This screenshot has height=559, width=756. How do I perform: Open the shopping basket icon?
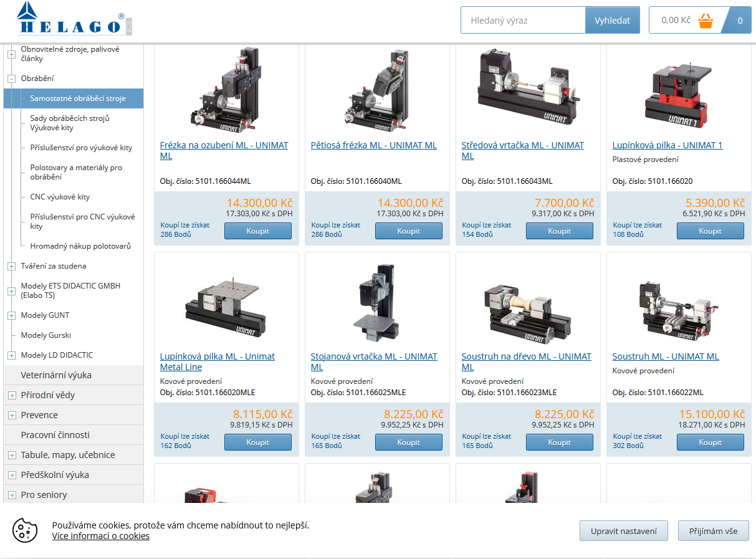pyautogui.click(x=706, y=21)
